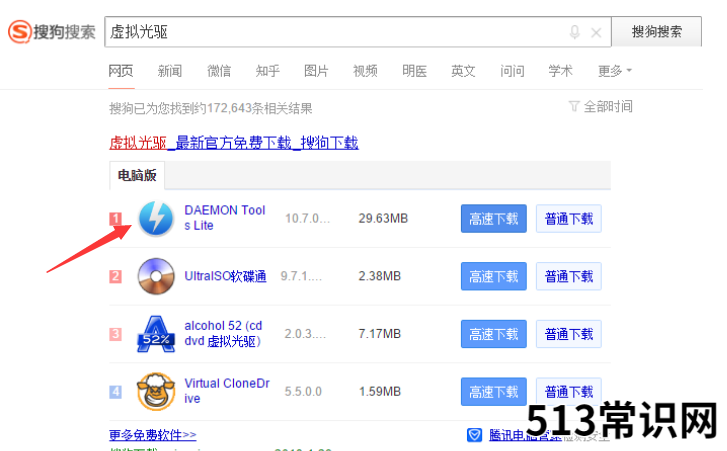The image size is (727, 451).
Task: Open 虚拟光驱_最新官方免费下载 result link
Action: click(234, 142)
